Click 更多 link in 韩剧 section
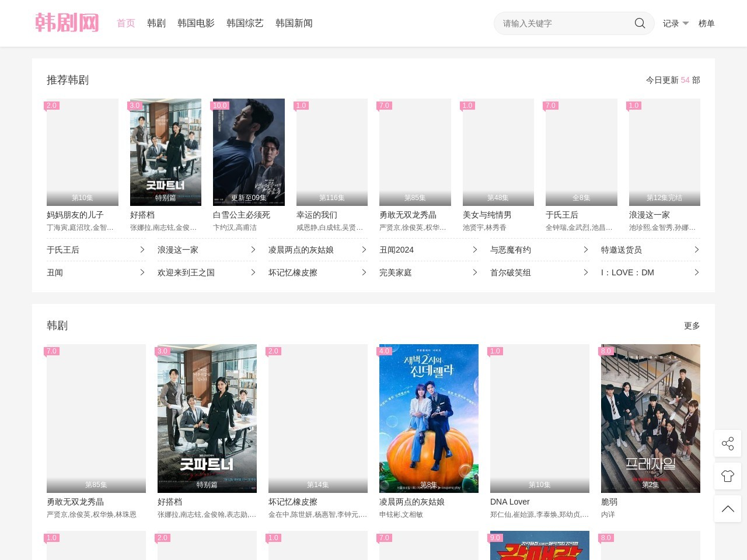 (x=692, y=325)
